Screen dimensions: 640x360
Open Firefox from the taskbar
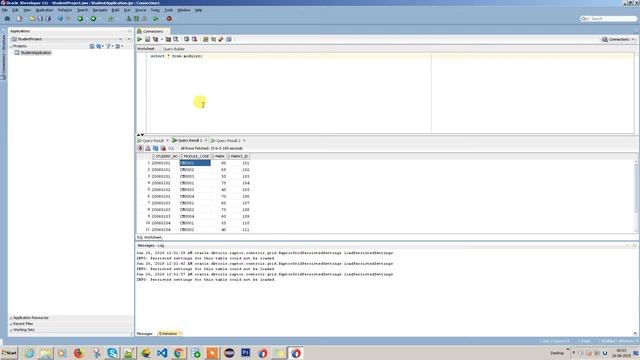coord(78,353)
